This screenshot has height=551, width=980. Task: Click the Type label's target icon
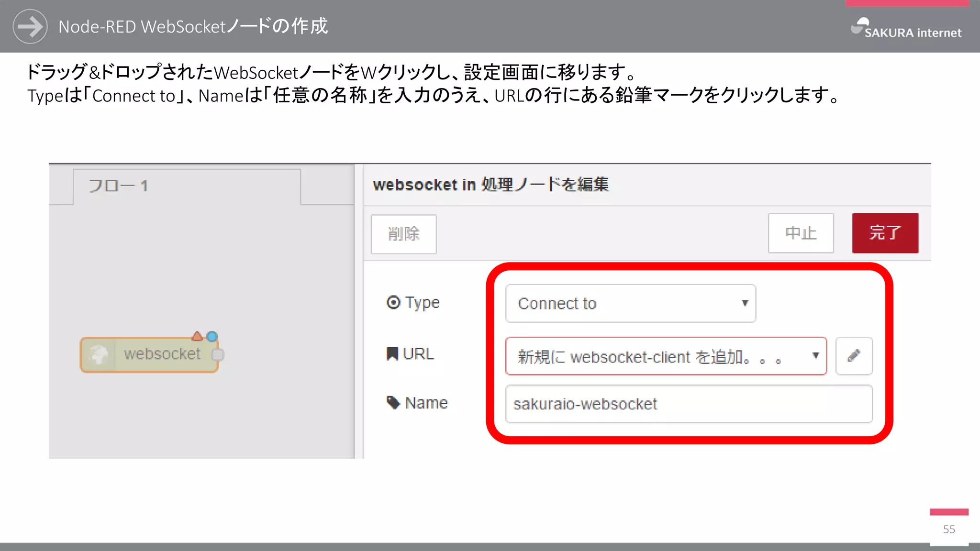(x=393, y=302)
